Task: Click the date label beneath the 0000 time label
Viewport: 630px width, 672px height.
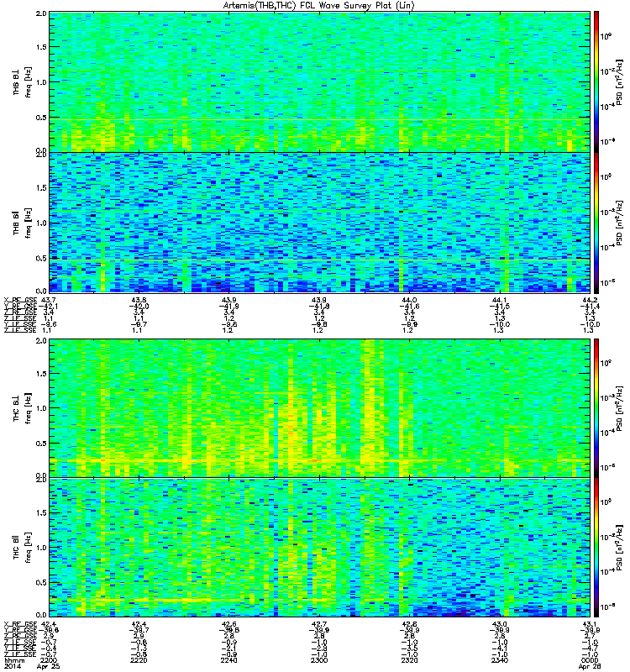Action: pyautogui.click(x=590, y=666)
